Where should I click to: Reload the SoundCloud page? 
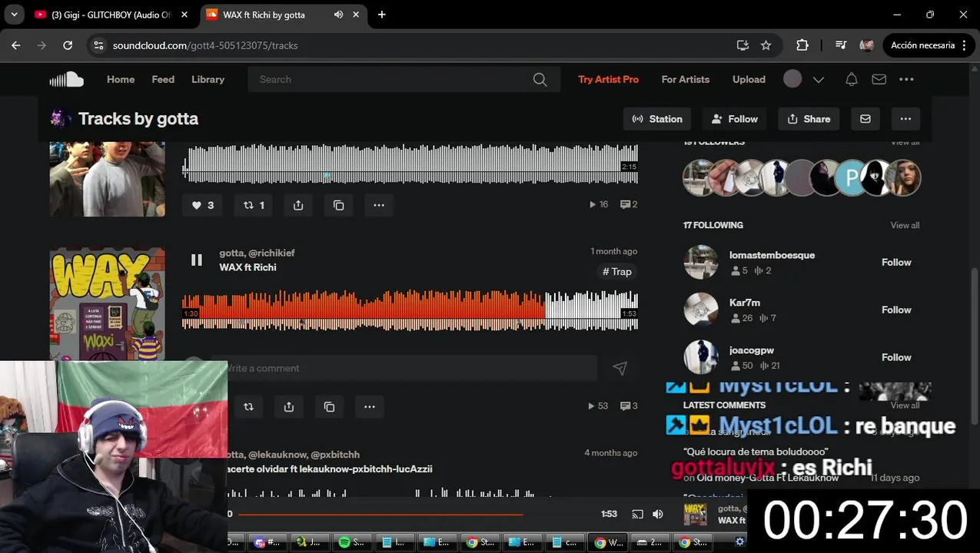pos(68,45)
